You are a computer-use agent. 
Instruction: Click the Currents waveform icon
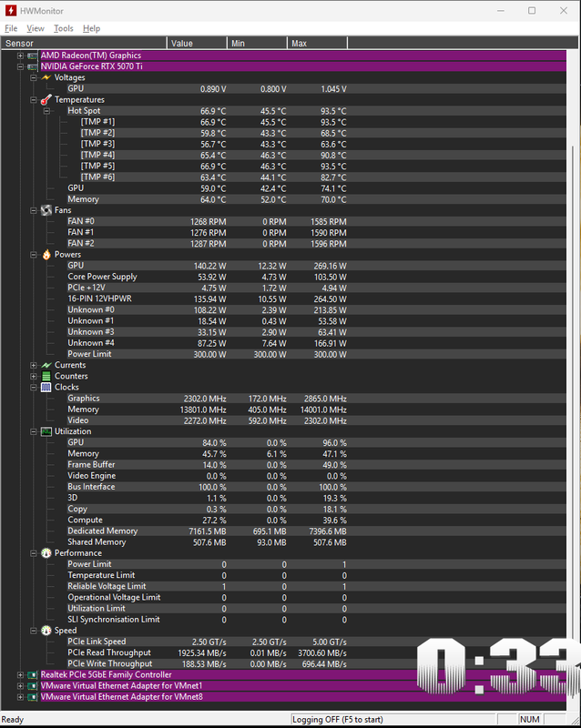46,366
